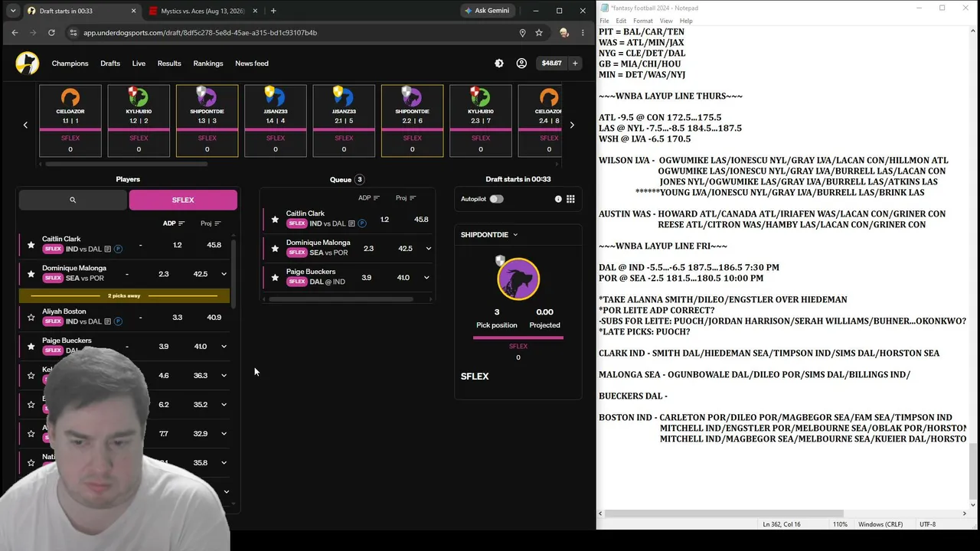Go back in Chrome
Viewport: 980px width, 551px height.
coord(15,33)
